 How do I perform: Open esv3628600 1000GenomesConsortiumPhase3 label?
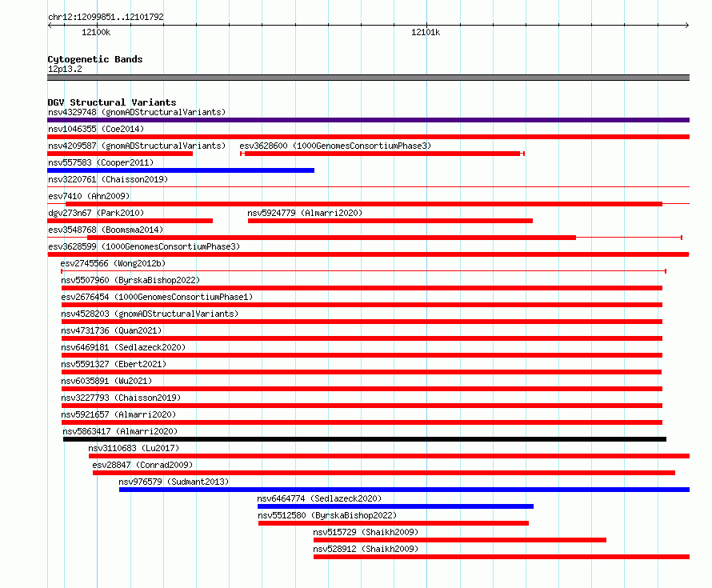coord(335,146)
